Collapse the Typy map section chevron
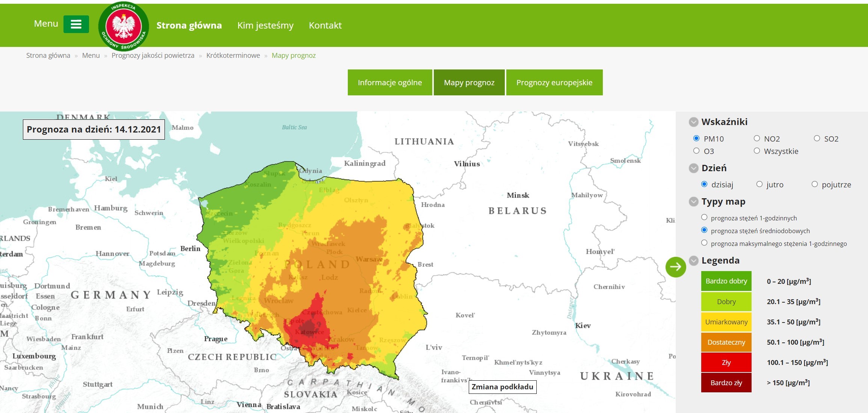Image resolution: width=868 pixels, height=413 pixels. 693,202
